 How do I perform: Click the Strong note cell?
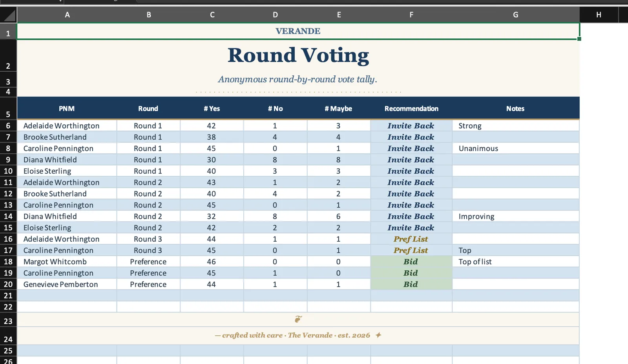pyautogui.click(x=516, y=126)
